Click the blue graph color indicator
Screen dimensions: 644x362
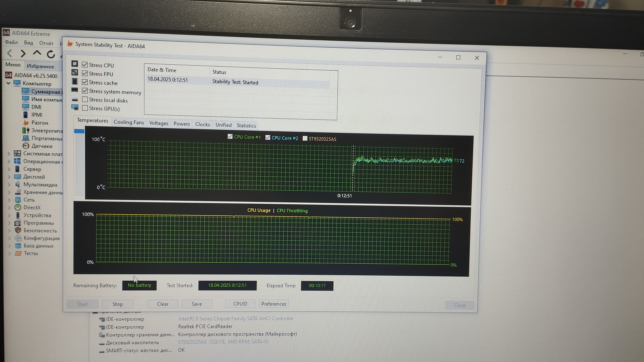(x=79, y=131)
